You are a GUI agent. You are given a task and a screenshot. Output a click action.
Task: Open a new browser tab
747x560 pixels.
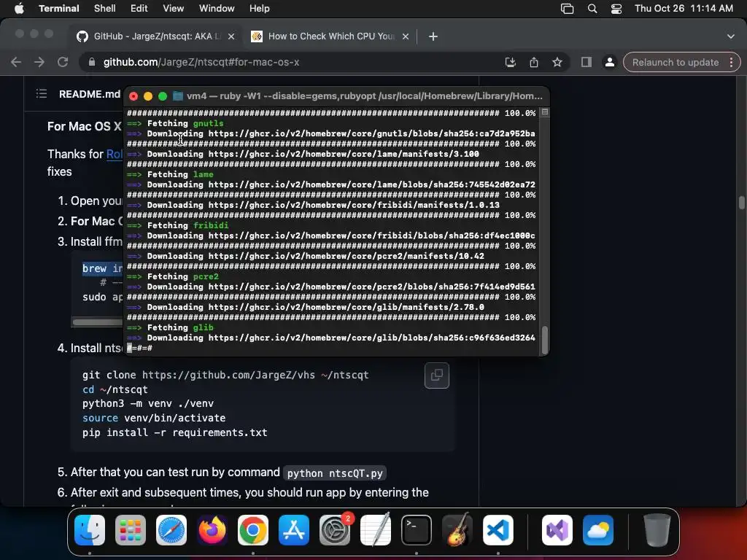click(x=433, y=36)
